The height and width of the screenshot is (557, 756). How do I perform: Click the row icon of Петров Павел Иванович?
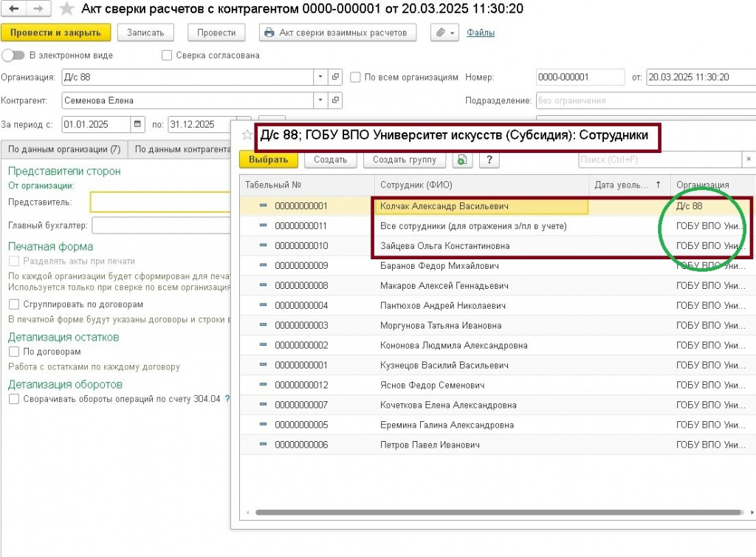tap(263, 444)
